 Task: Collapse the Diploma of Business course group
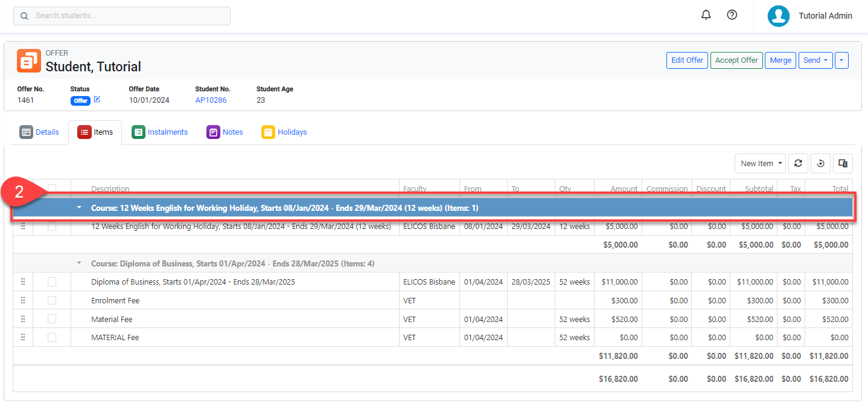coord(78,263)
